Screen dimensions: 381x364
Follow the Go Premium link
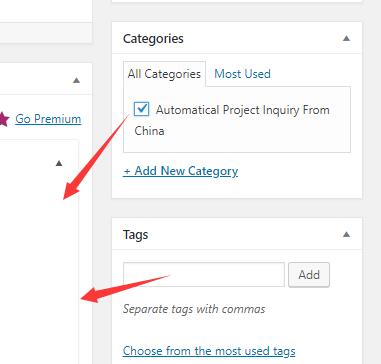[48, 119]
